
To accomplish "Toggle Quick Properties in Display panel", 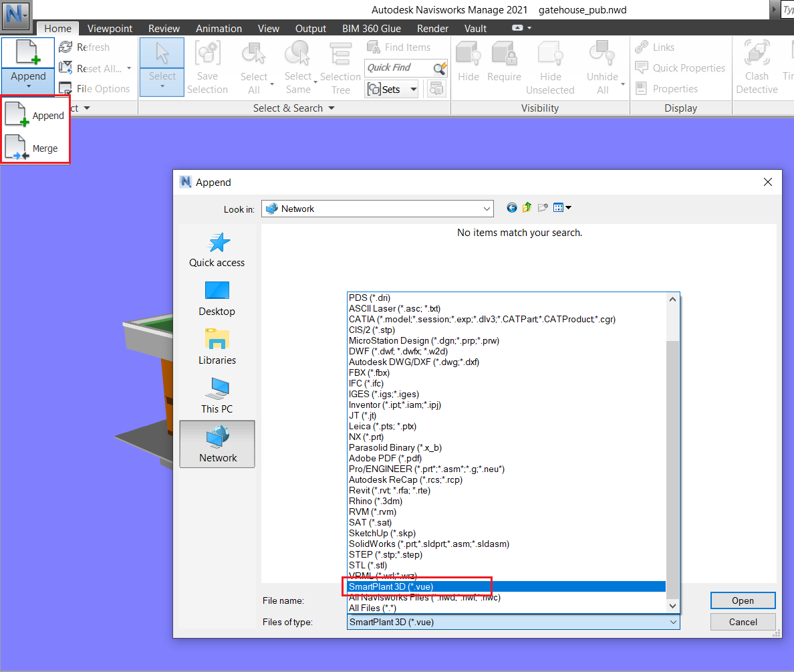I will coord(680,68).
